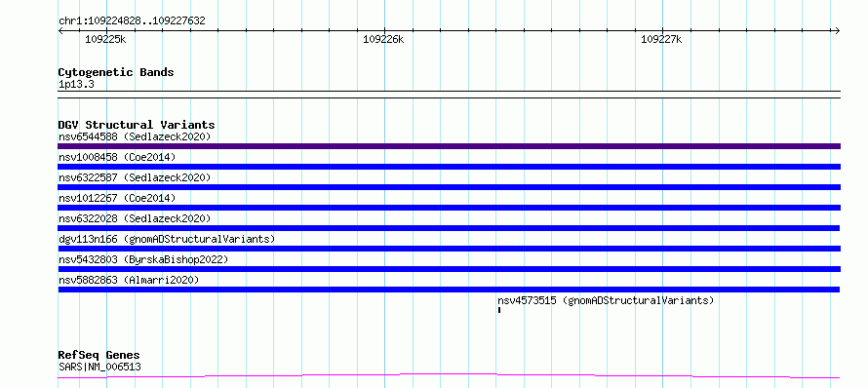The width and height of the screenshot is (868, 388).
Task: Open the SARS|NM_006513 gene label
Action: point(99,367)
